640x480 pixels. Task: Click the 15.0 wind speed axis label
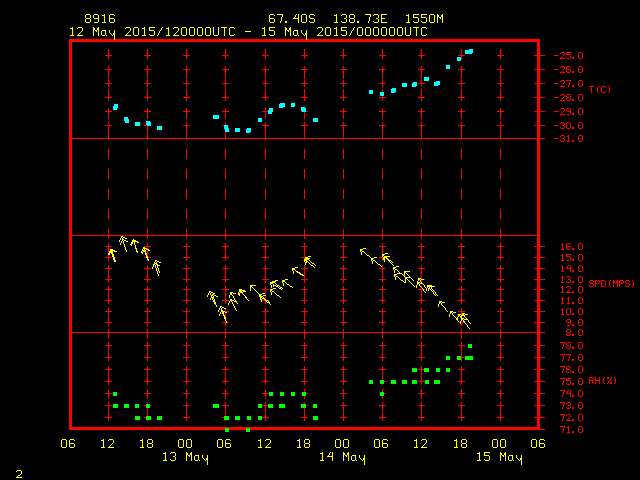pos(572,258)
